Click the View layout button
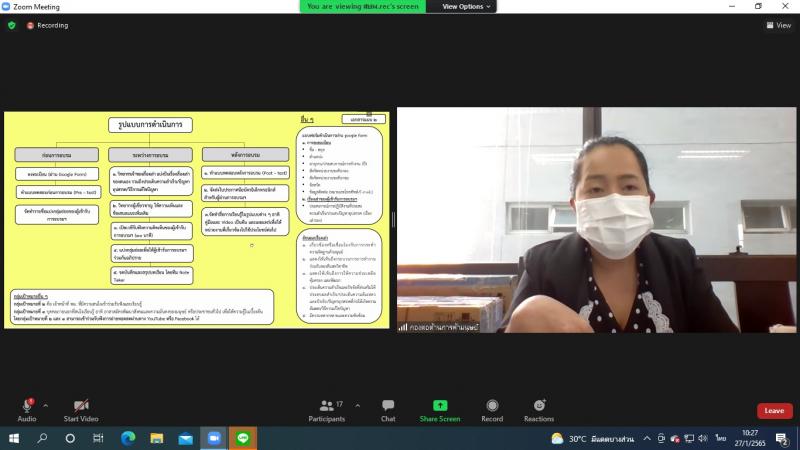Screen dimensions: 800x450 [x=779, y=25]
